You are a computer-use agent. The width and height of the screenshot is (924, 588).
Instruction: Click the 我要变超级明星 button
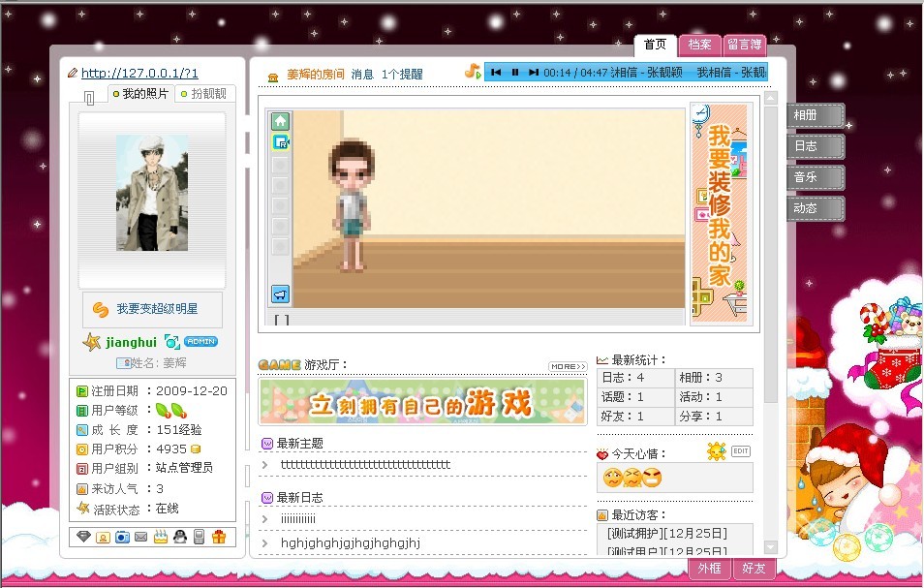[x=152, y=309]
